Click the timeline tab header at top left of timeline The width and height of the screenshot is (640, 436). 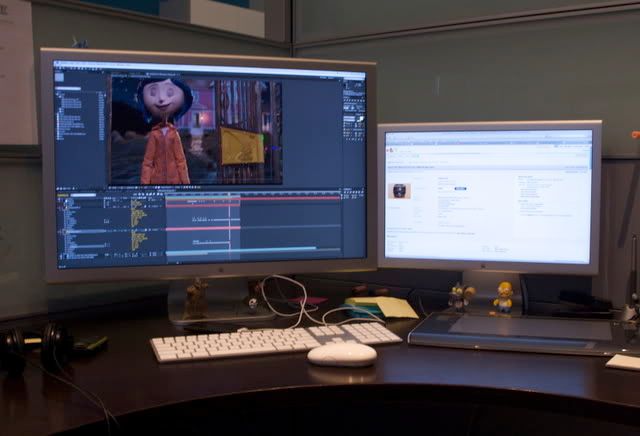coord(70,194)
